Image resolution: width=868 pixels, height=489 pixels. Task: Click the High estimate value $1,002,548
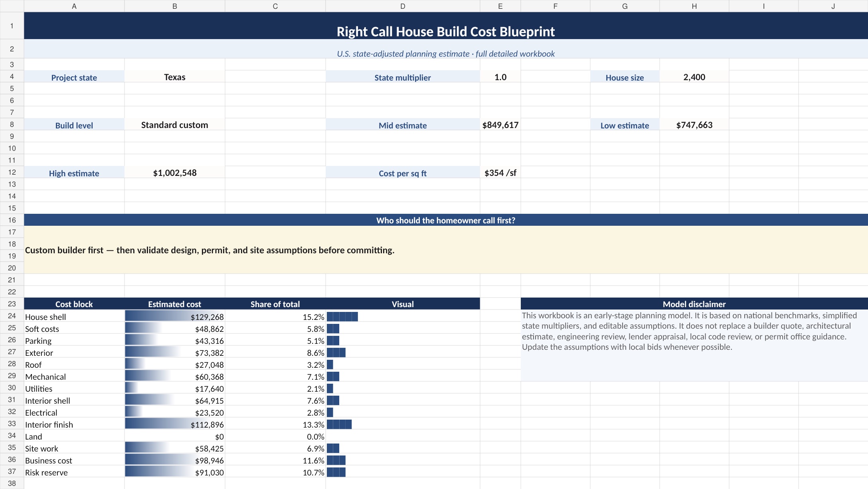coord(174,172)
